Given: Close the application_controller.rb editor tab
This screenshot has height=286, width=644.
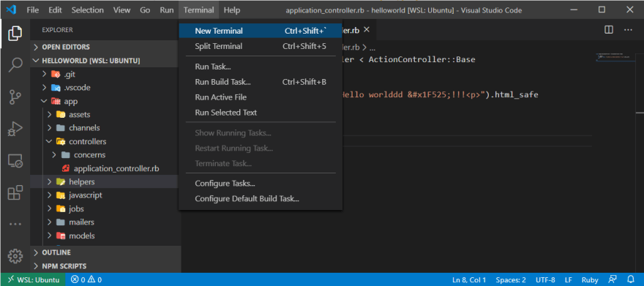Looking at the screenshot, I should 367,30.
